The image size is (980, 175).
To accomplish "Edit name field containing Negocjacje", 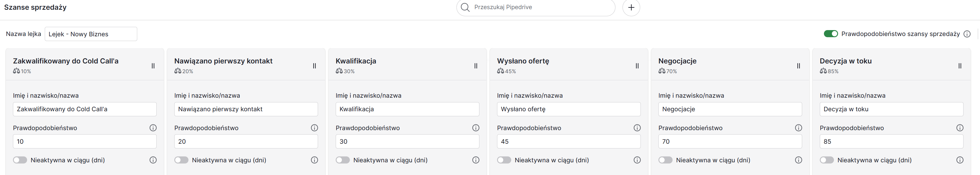I will 730,109.
